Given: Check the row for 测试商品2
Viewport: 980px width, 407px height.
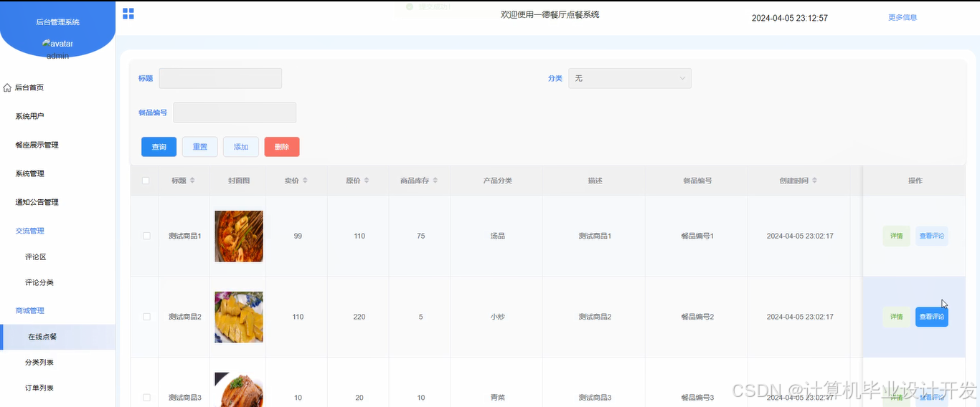Looking at the screenshot, I should coord(146,317).
